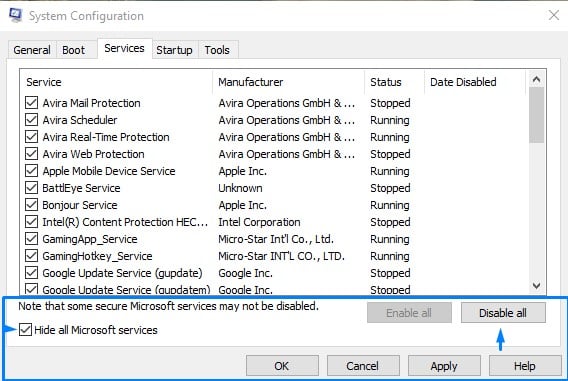Click the scrollbar up arrow
The height and width of the screenshot is (381, 568).
pos(536,79)
